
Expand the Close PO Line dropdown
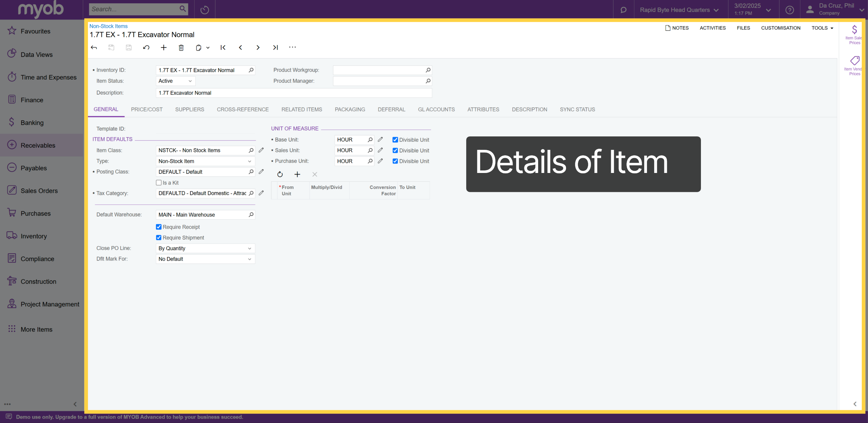[x=205, y=248]
